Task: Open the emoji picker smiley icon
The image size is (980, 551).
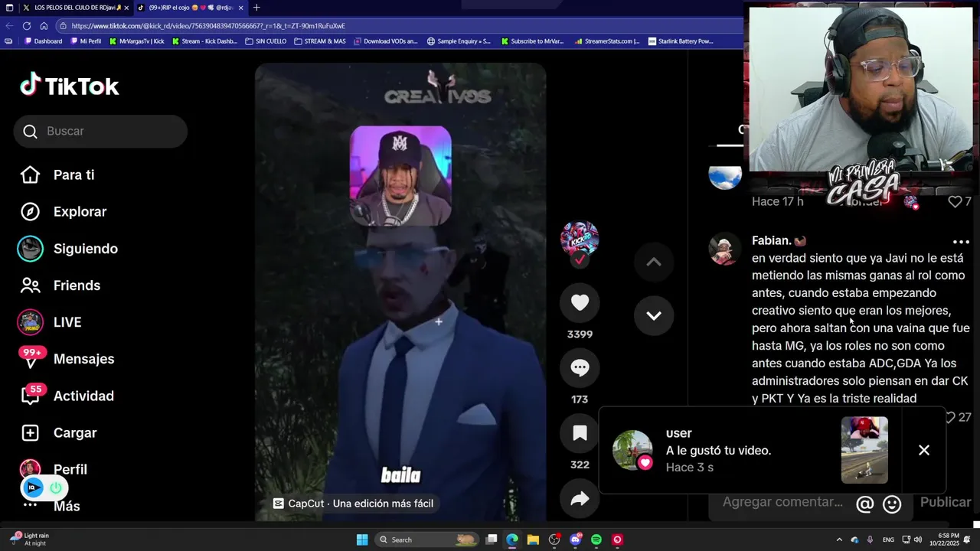Action: click(x=892, y=504)
